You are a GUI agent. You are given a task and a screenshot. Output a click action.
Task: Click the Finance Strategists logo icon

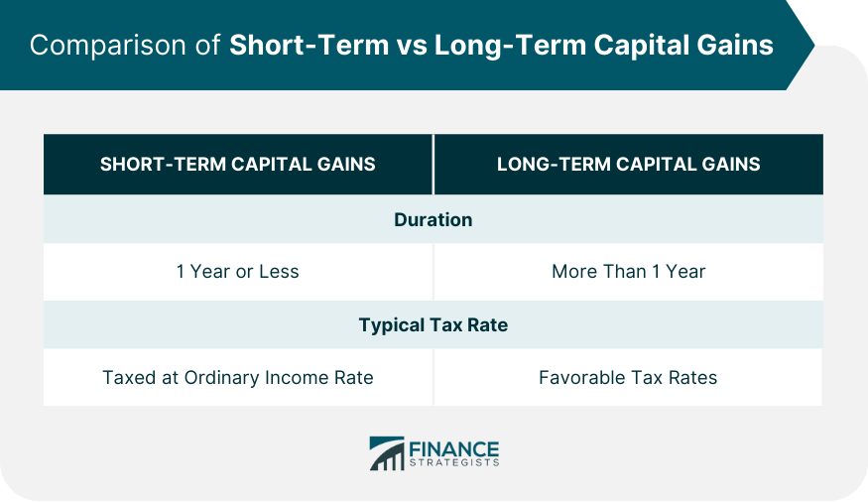click(387, 452)
